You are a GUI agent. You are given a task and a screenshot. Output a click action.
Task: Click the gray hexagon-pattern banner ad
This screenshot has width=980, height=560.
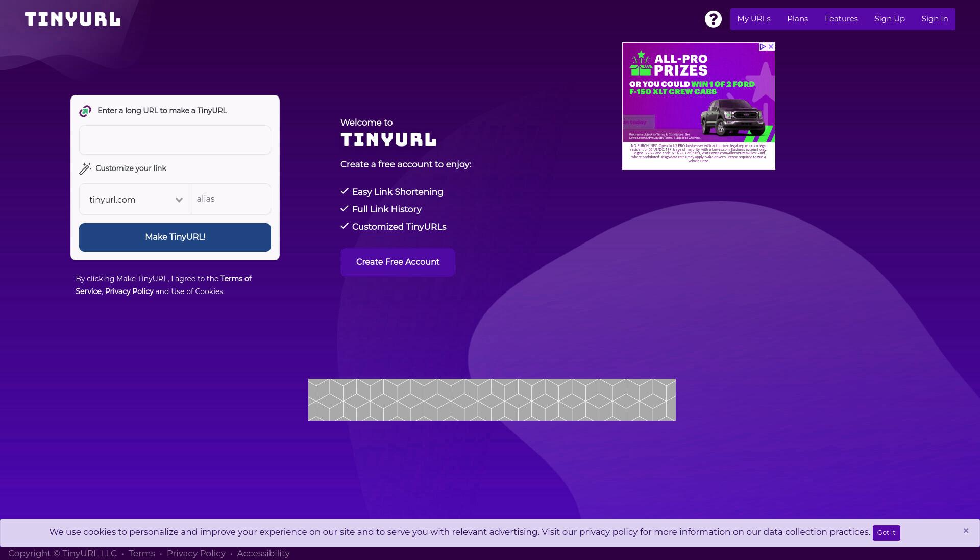pos(492,400)
